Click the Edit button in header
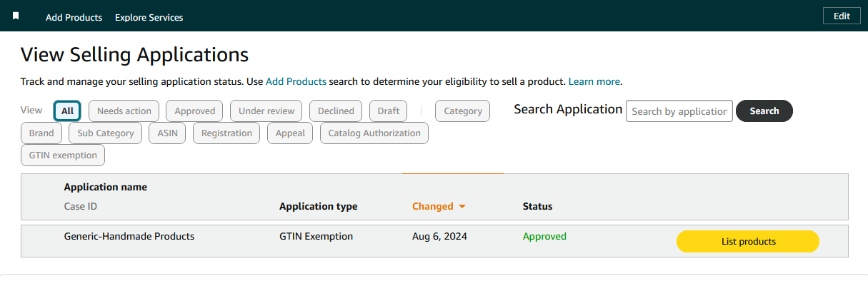The height and width of the screenshot is (281, 868). tap(842, 16)
